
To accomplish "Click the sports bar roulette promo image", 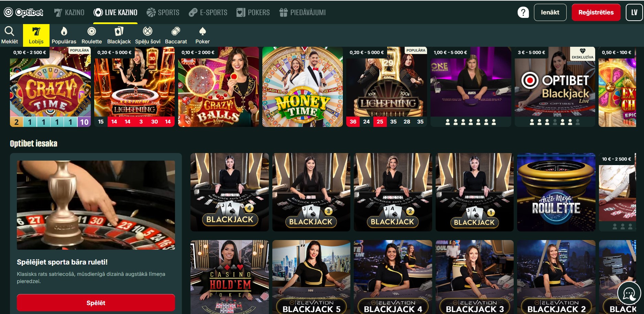I will coord(96,205).
